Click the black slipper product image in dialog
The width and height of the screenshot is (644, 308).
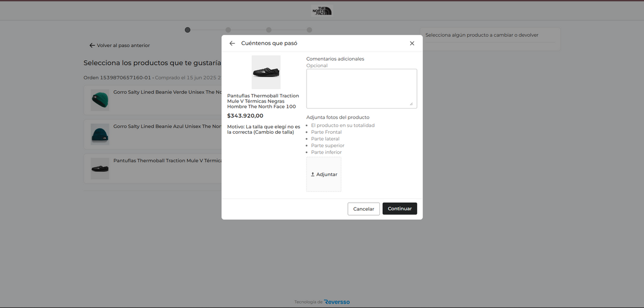pyautogui.click(x=266, y=72)
